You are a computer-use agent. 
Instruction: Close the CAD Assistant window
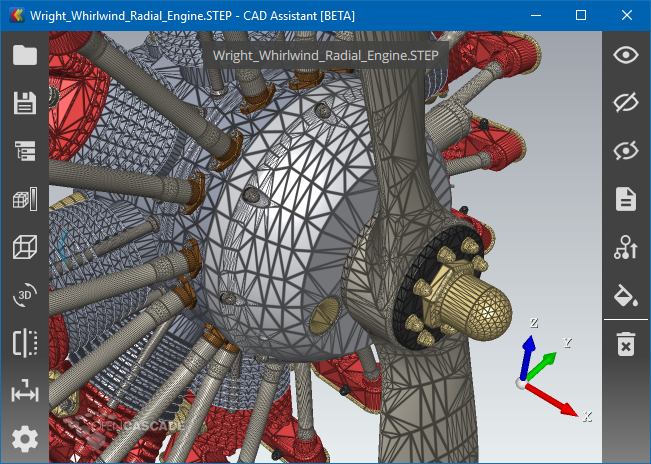(627, 15)
